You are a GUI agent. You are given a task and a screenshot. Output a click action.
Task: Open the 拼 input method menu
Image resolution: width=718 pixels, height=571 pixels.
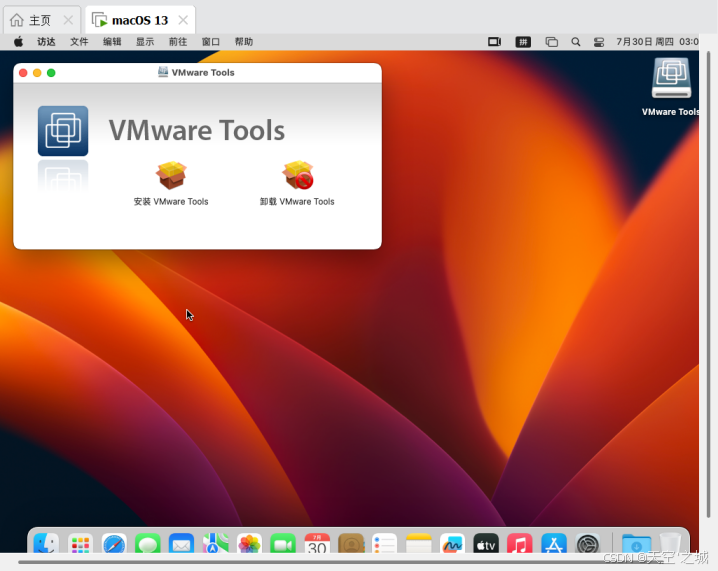[523, 42]
